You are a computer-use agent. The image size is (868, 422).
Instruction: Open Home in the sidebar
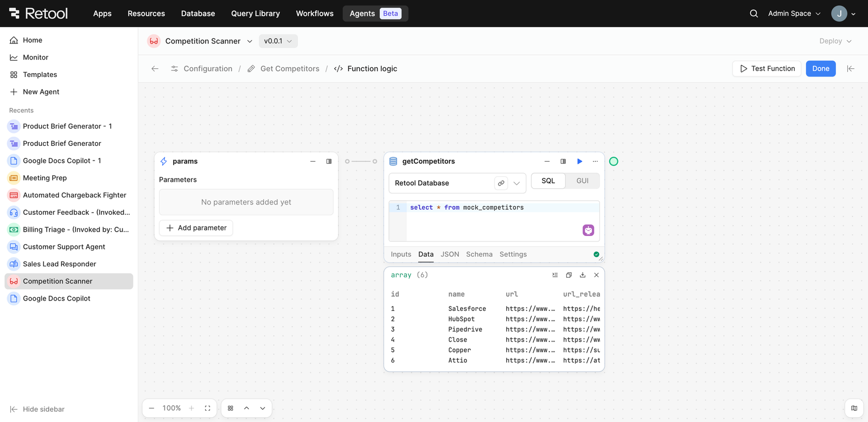(69, 40)
